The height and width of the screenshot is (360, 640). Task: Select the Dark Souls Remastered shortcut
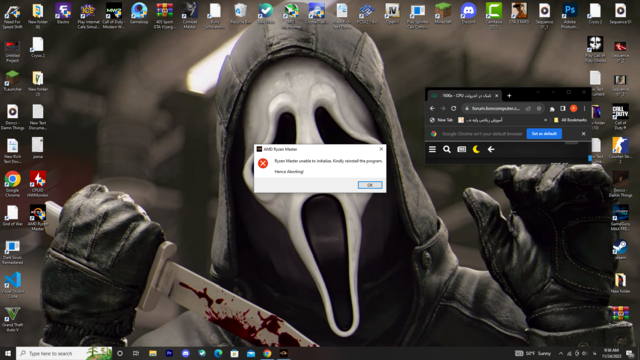[12, 251]
